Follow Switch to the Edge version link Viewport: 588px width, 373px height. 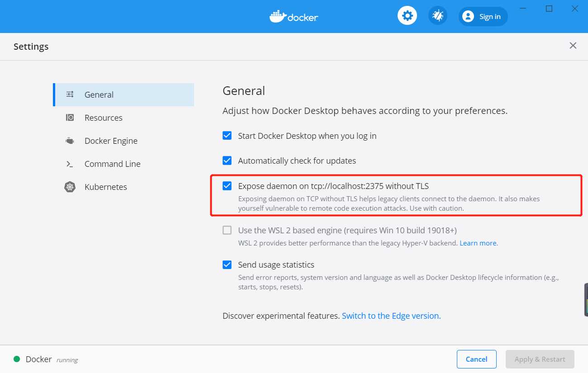[x=391, y=316]
